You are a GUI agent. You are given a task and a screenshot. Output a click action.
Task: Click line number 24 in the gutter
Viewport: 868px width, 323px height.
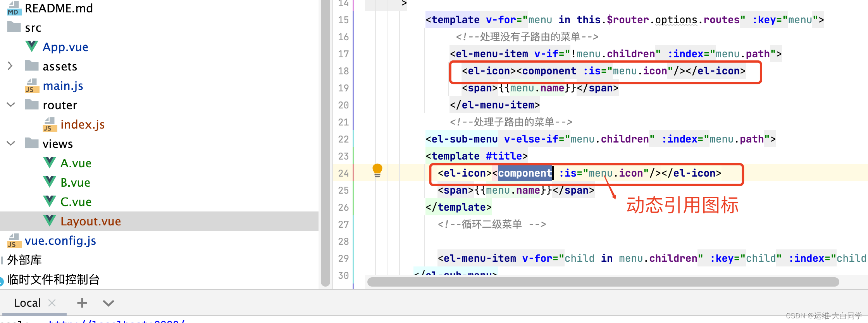click(343, 173)
